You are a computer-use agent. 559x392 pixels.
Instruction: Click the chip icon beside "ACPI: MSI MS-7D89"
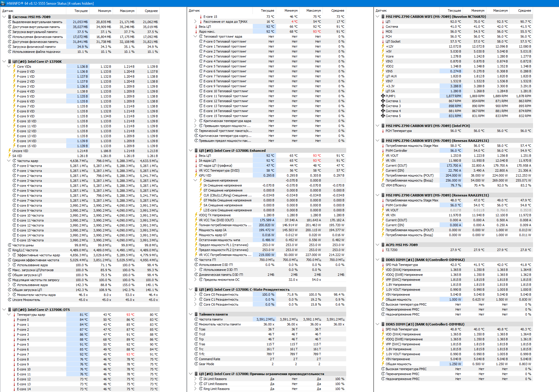[383, 245]
